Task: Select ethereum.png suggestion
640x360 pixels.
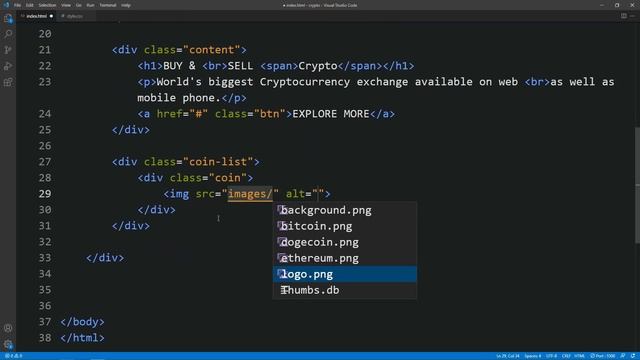Action: (345, 258)
